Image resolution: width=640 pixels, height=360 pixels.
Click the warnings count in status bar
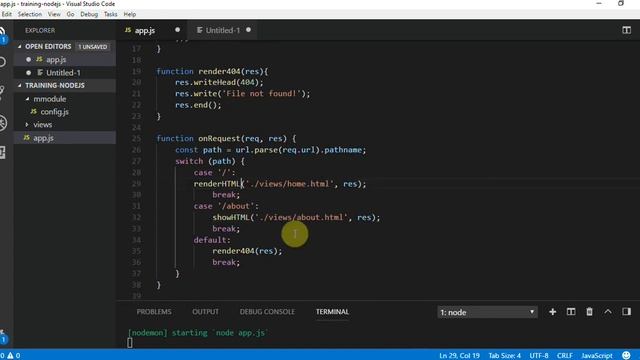tap(14, 356)
